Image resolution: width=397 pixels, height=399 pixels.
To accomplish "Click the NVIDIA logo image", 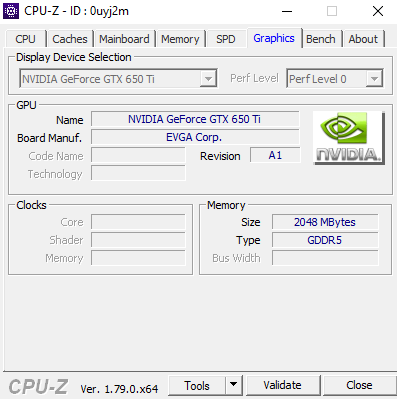I will [349, 138].
